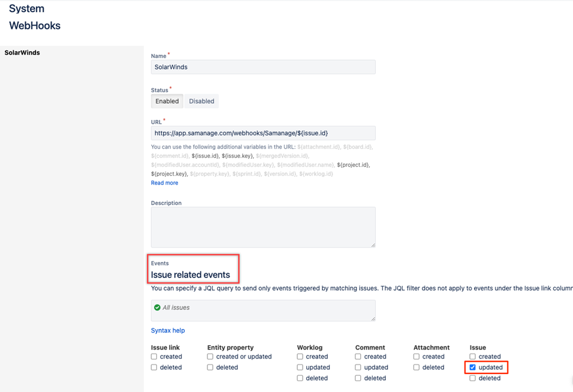Check Comment updated
This screenshot has height=392, width=573.
(x=358, y=367)
